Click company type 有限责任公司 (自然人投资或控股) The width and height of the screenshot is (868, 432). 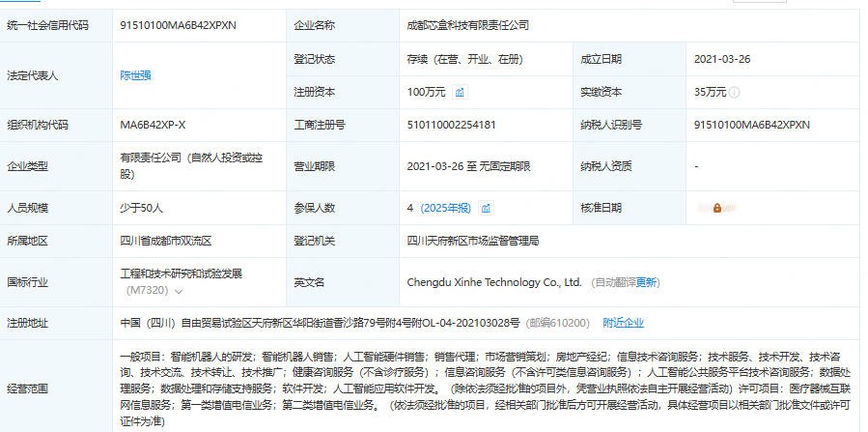pyautogui.click(x=191, y=166)
